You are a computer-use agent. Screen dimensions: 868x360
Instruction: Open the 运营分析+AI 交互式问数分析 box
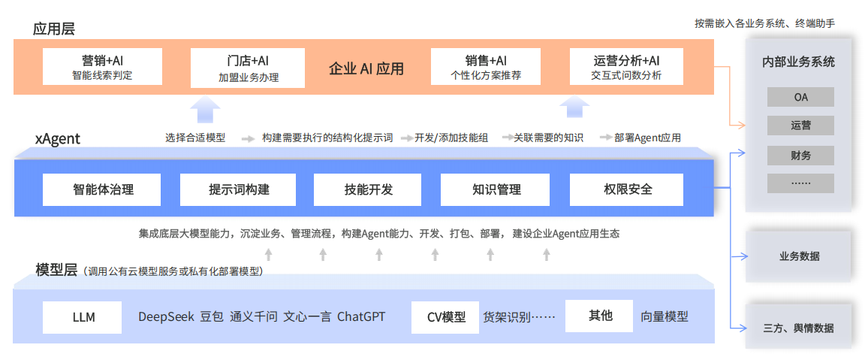point(626,67)
